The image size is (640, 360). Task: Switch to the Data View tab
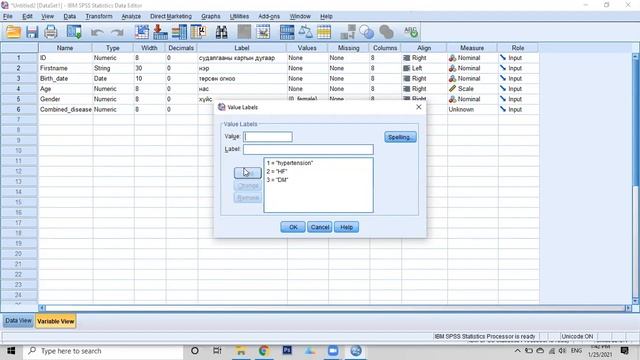pos(18,321)
